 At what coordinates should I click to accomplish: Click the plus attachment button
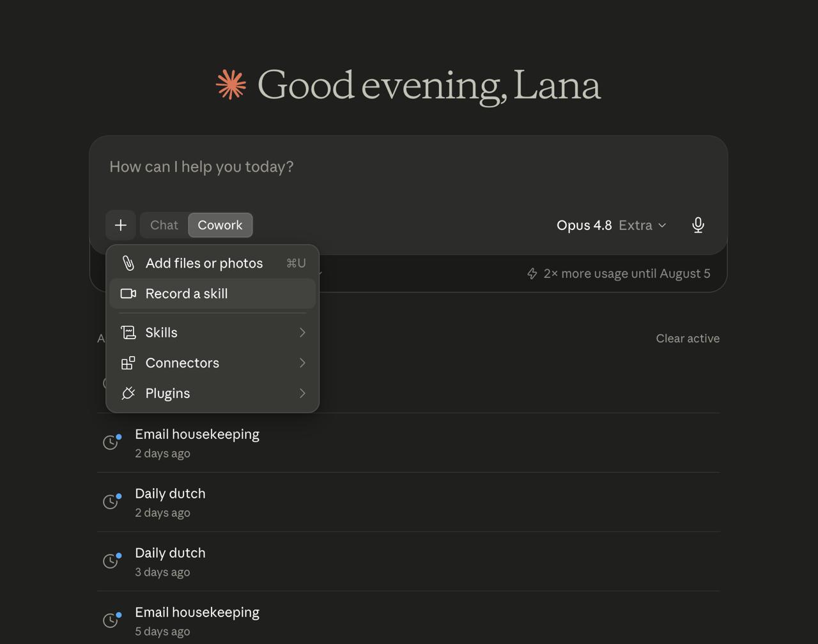120,225
